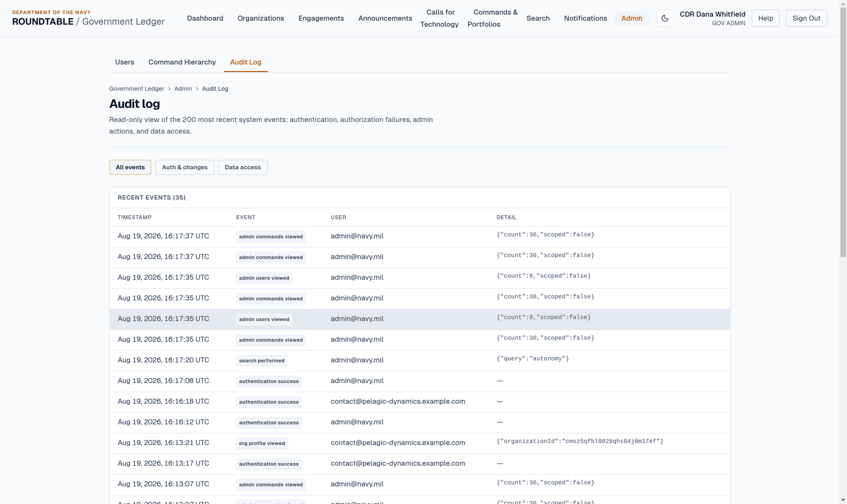Click the USER column header
Viewport: 847px width, 504px height.
point(338,217)
